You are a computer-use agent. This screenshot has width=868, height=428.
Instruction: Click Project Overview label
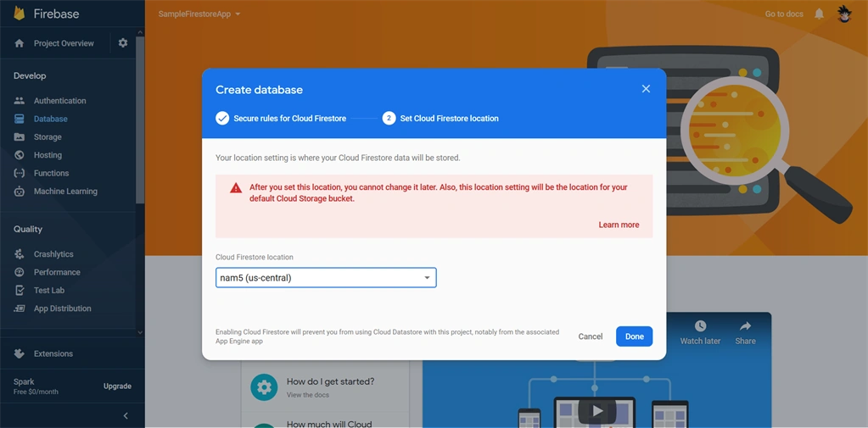coord(64,43)
